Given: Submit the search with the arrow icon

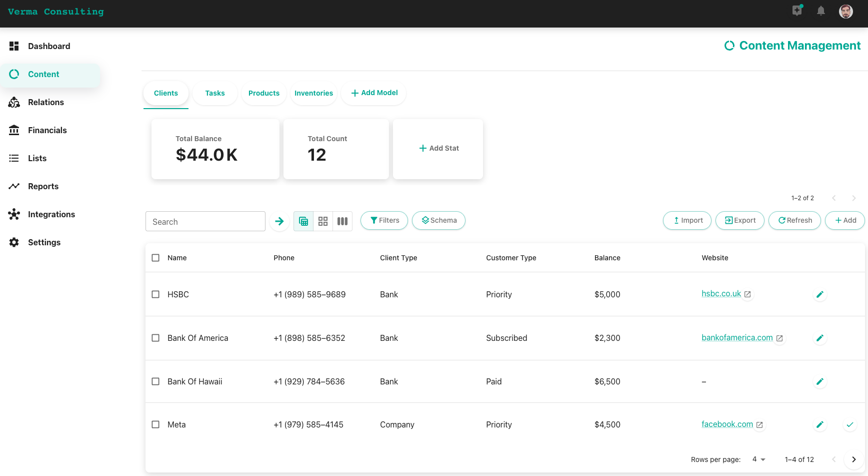Looking at the screenshot, I should (x=279, y=221).
